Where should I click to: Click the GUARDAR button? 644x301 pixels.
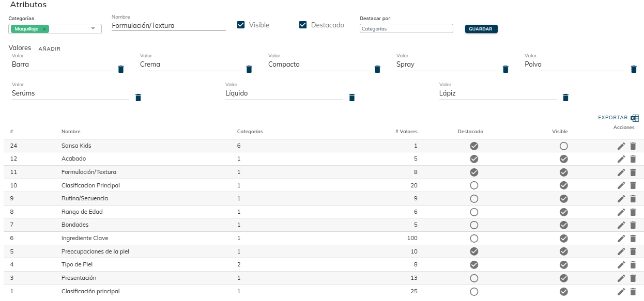tap(481, 29)
